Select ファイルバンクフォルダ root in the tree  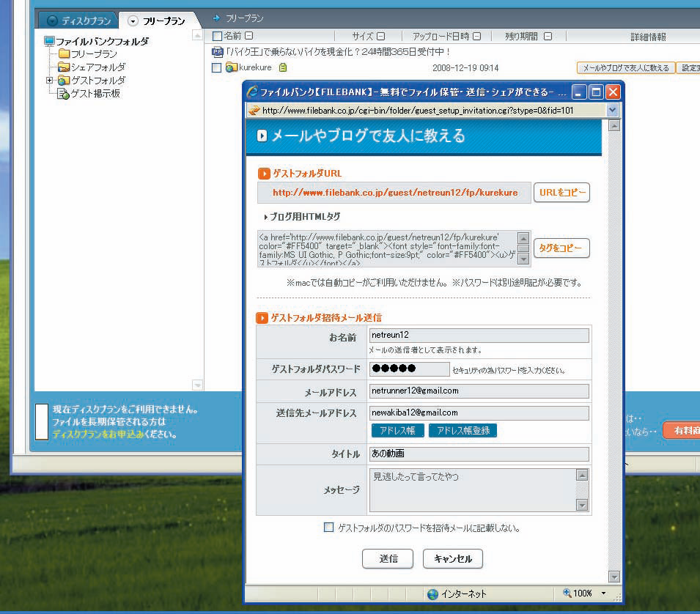pyautogui.click(x=102, y=42)
